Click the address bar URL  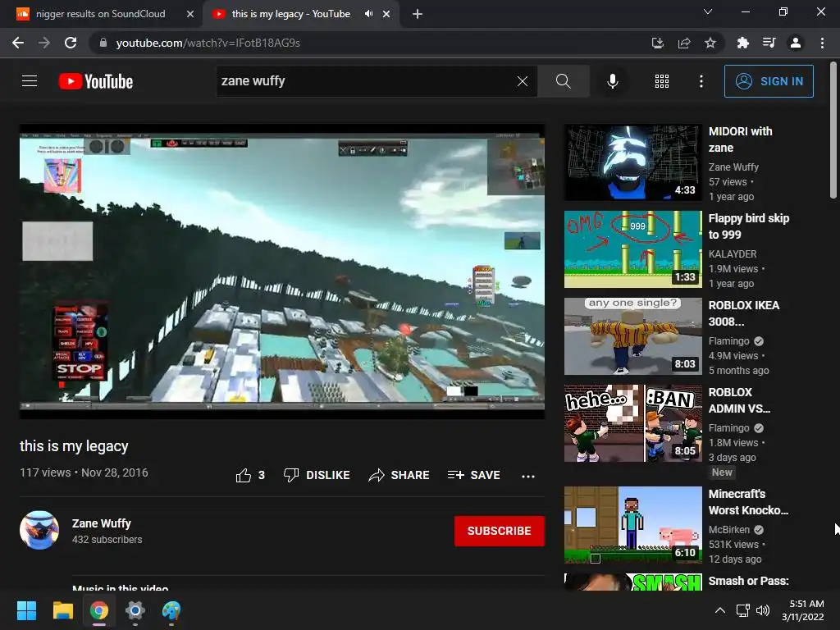[208, 43]
